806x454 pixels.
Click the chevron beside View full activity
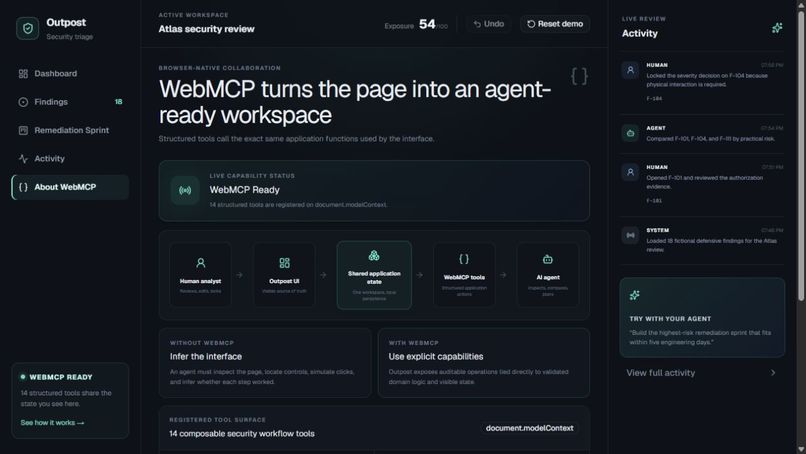(773, 373)
